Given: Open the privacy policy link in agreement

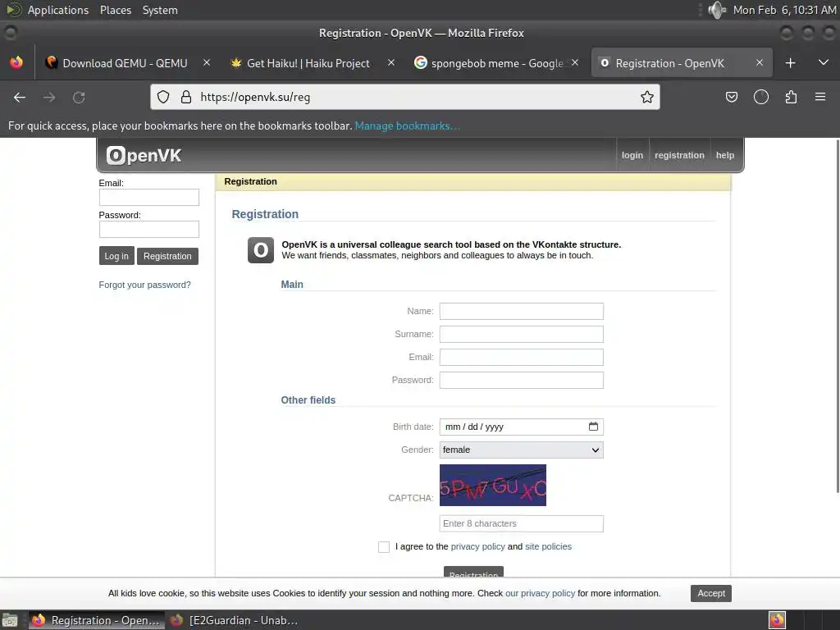Looking at the screenshot, I should click(478, 546).
